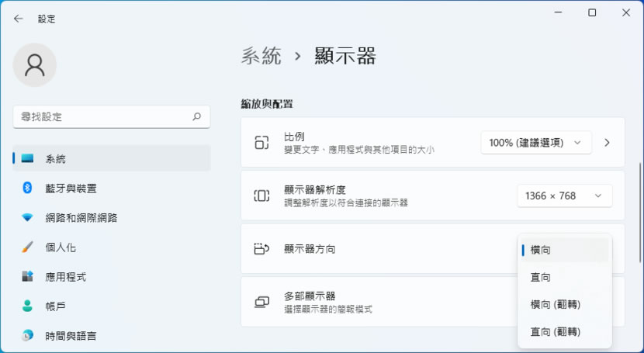Click the user profile avatar

tap(35, 65)
